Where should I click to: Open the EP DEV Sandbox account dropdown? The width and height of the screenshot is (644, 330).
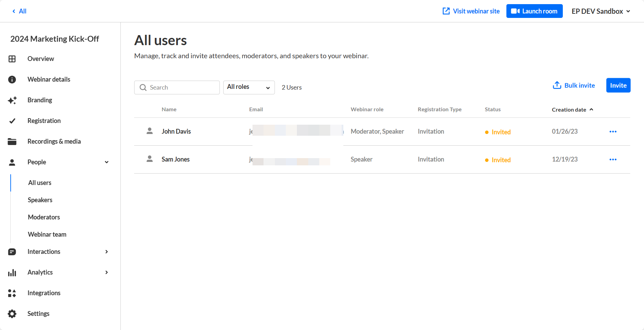click(x=601, y=11)
